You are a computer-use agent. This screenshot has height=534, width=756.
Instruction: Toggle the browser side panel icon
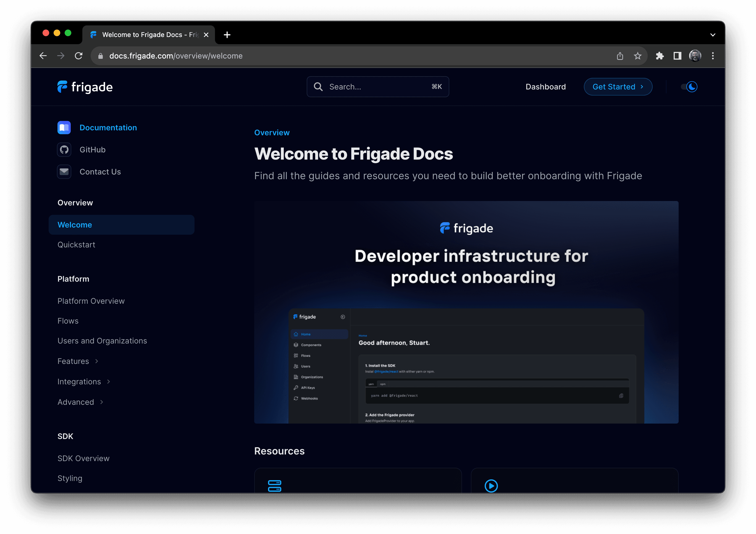pos(677,56)
